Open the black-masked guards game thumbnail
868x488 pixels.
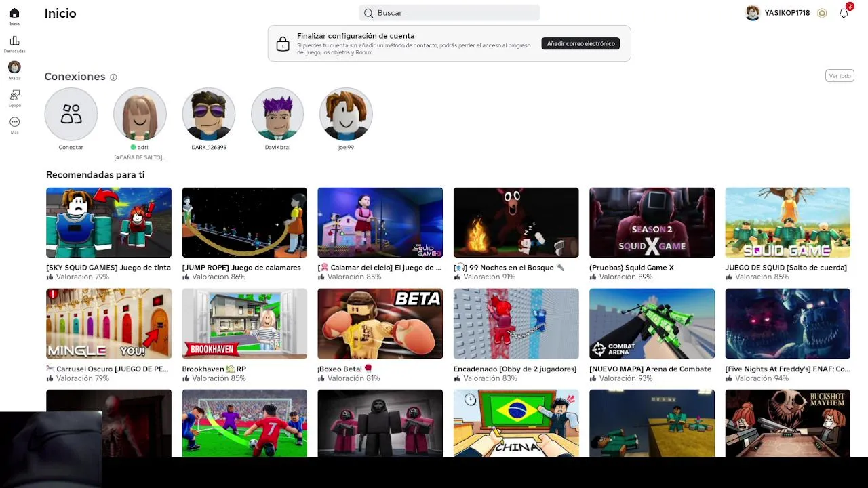380,423
